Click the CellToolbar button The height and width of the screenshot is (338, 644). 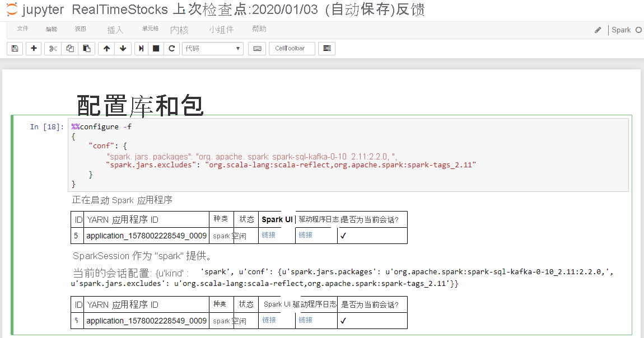292,48
